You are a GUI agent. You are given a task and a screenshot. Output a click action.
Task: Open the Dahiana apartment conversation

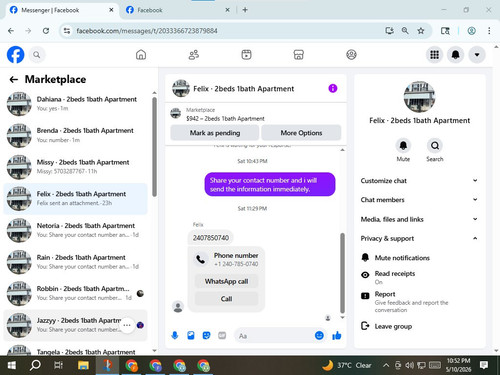(x=75, y=104)
